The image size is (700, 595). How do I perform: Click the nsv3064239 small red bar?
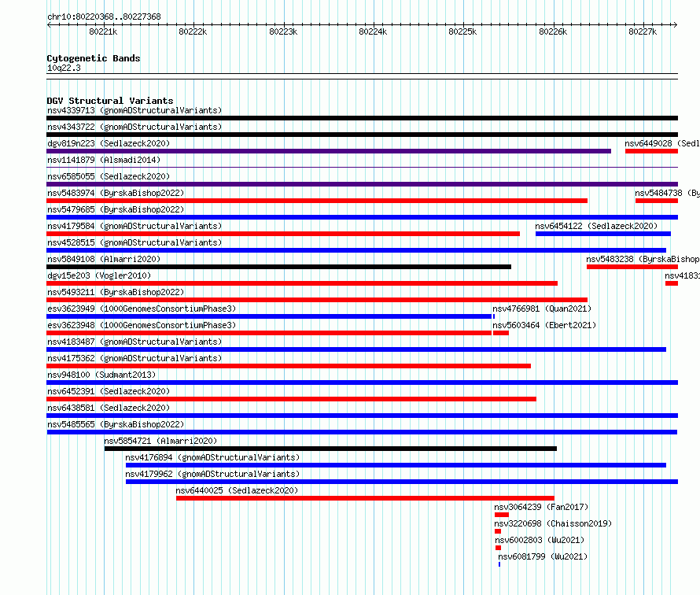click(x=502, y=515)
